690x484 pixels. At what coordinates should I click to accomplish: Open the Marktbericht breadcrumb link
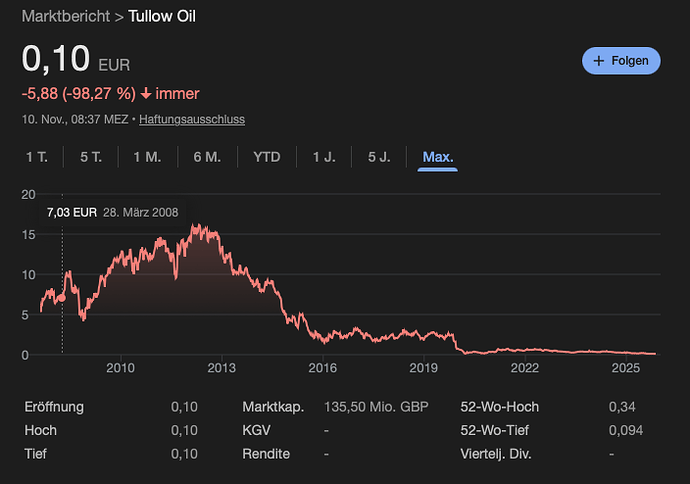pos(64,18)
